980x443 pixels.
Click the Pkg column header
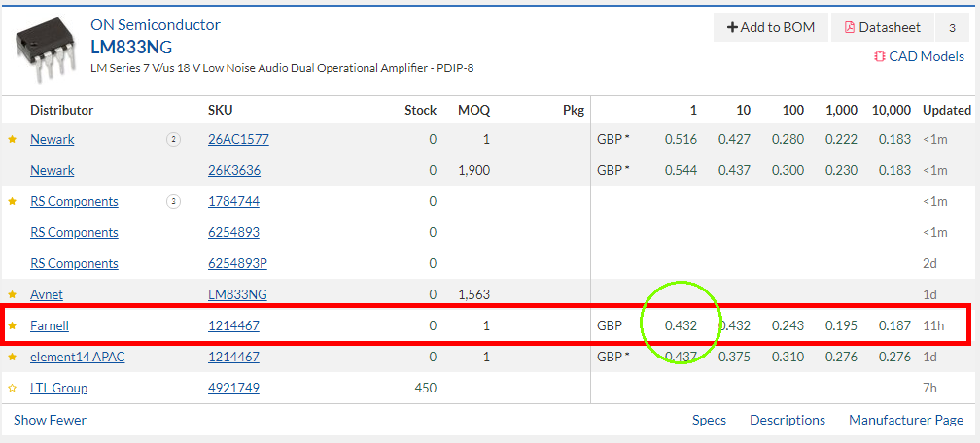pyautogui.click(x=574, y=110)
